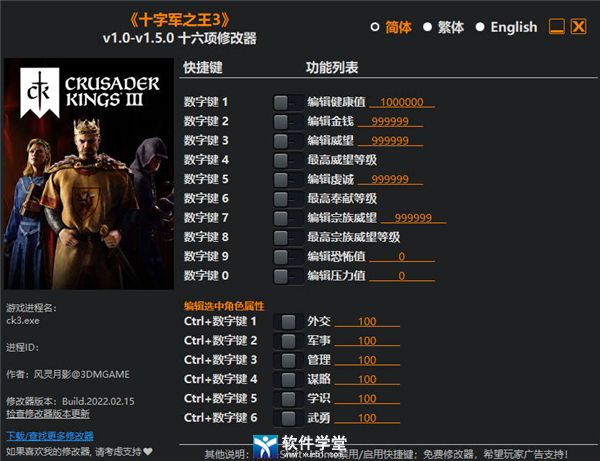Viewport: 600px width, 461px height.
Task: Click the 进程ID label
Action: 22,347
